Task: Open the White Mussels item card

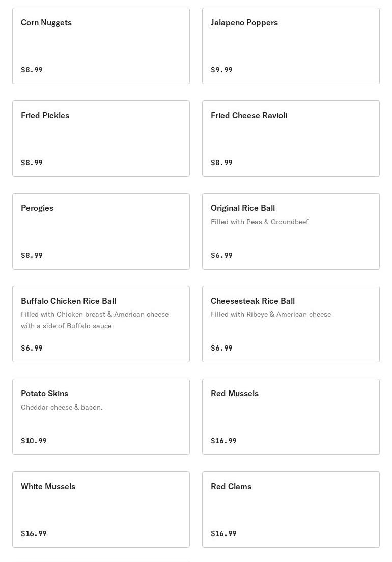Action: pos(101,510)
